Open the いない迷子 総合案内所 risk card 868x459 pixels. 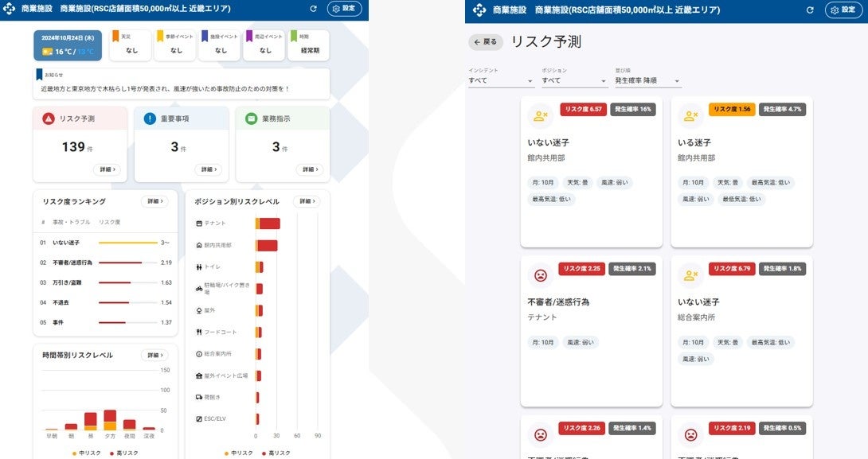point(742,331)
